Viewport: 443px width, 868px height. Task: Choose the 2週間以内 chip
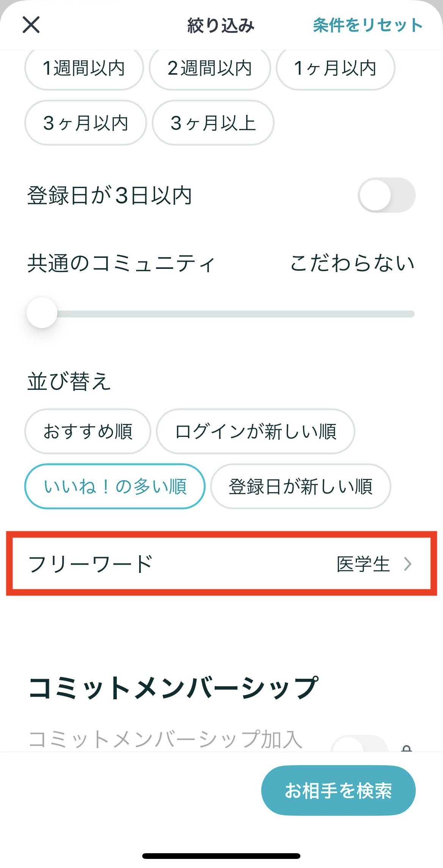(210, 68)
